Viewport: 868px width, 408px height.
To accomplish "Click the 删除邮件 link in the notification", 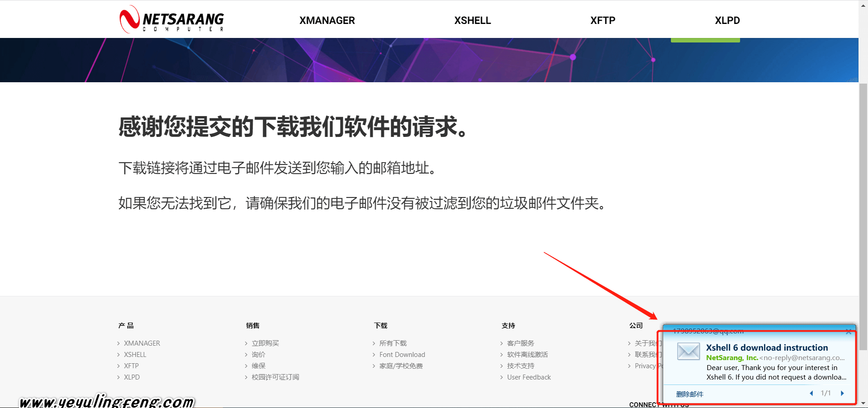I will pyautogui.click(x=690, y=394).
